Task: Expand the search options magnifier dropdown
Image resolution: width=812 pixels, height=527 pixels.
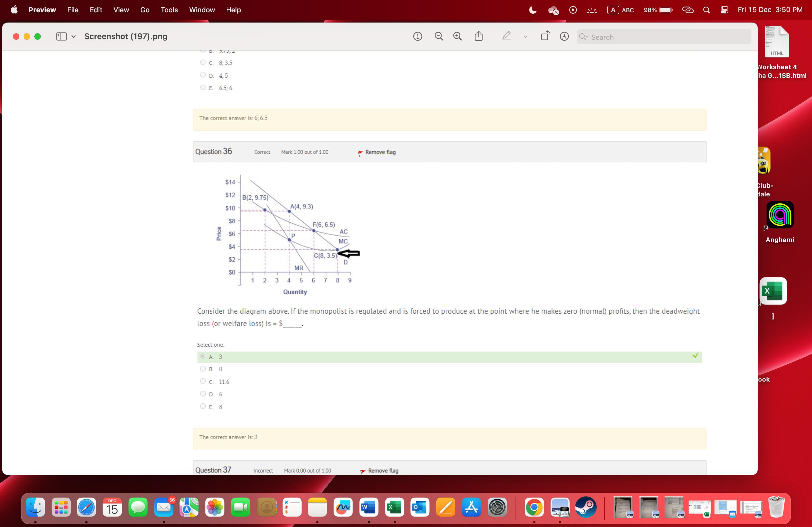Action: coord(584,37)
